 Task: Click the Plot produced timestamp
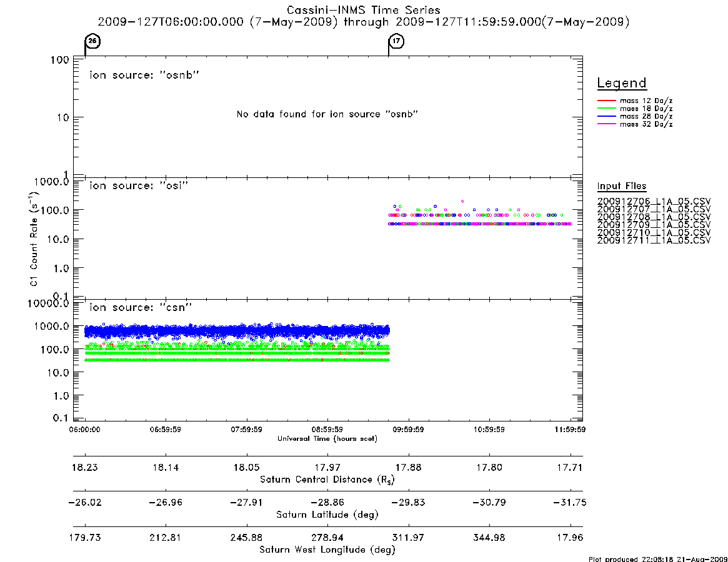point(658,559)
